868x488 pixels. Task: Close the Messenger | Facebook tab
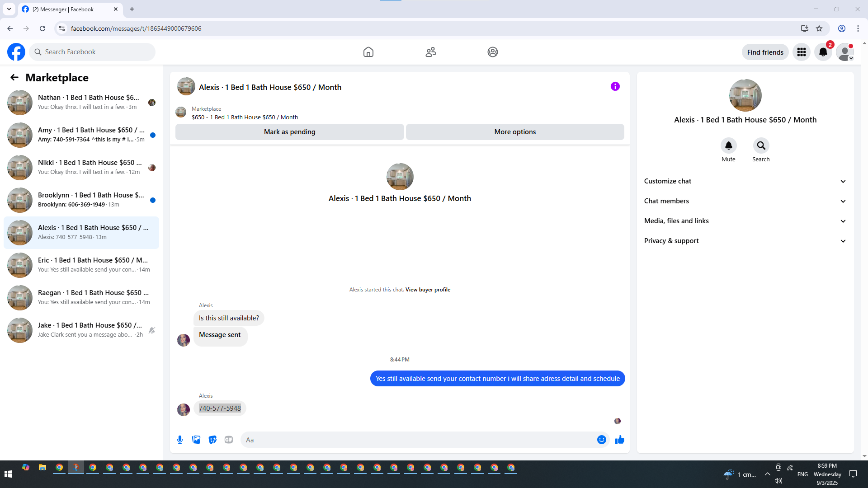pos(116,9)
